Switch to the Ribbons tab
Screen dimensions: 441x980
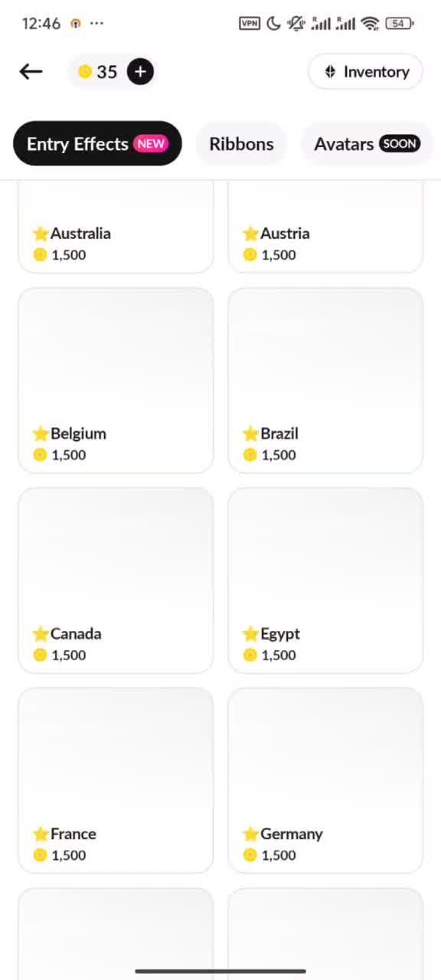pyautogui.click(x=241, y=144)
